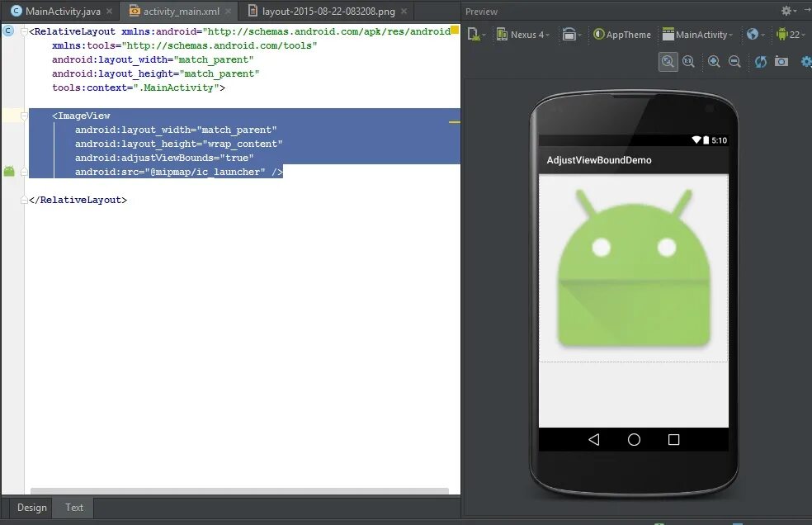
Task: Close the layout-2015-08-22-083208.png tab
Action: point(404,11)
